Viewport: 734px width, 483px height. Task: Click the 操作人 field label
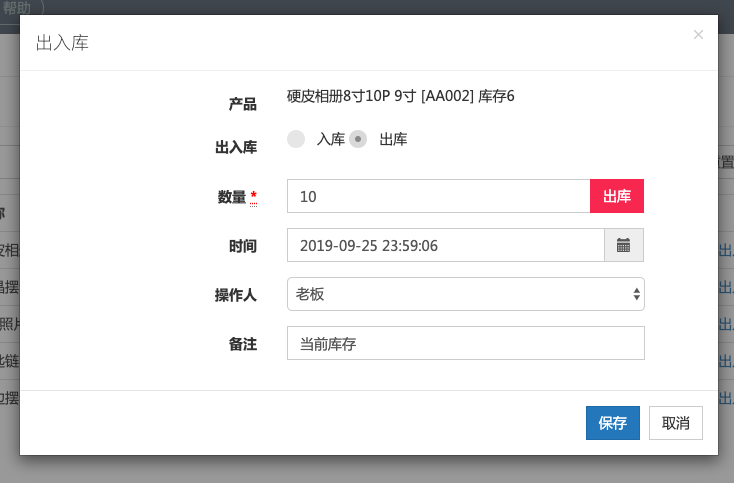coord(236,295)
